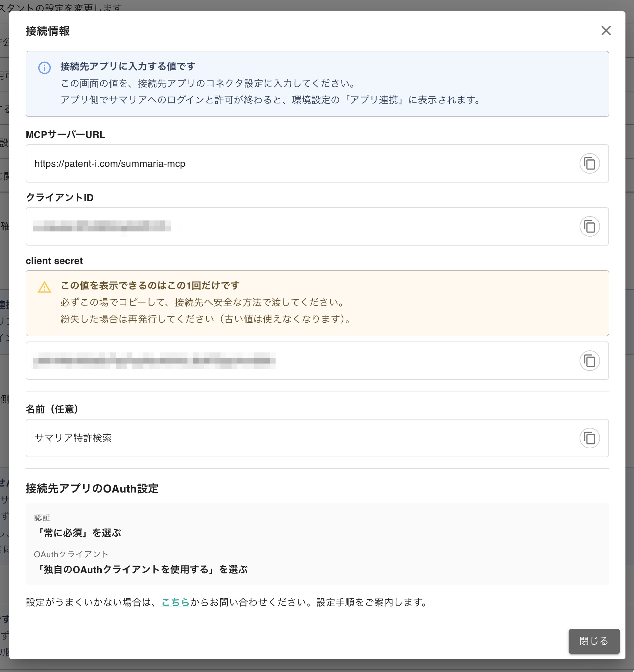This screenshot has height=672, width=634.
Task: Close the 接続情報 dialog with the X
Action: (x=606, y=30)
